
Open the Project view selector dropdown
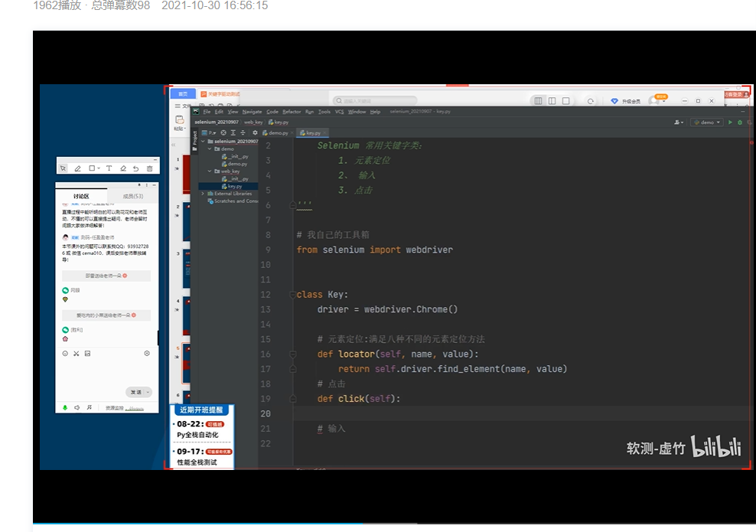[209, 132]
